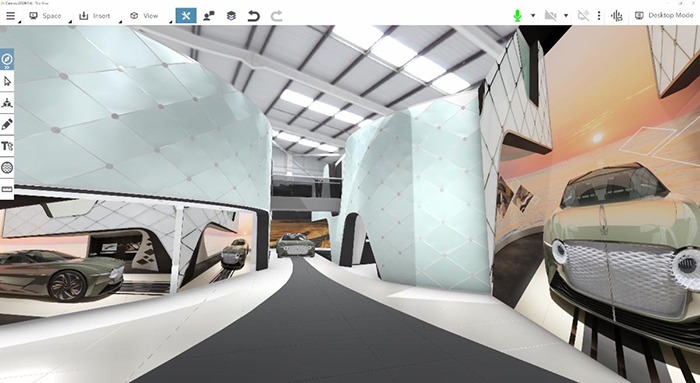Select the text annotation tool
Screen dimensions: 700x383
click(x=7, y=146)
